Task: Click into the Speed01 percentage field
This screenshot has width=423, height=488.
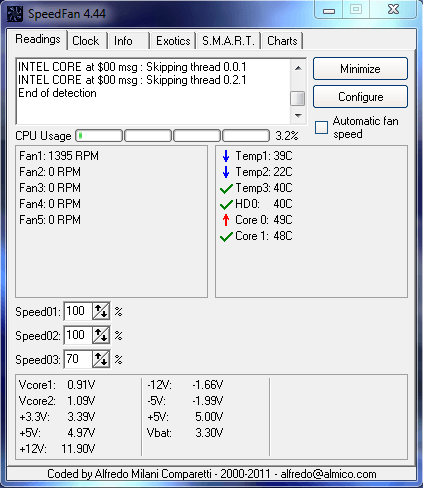Action: click(x=78, y=311)
